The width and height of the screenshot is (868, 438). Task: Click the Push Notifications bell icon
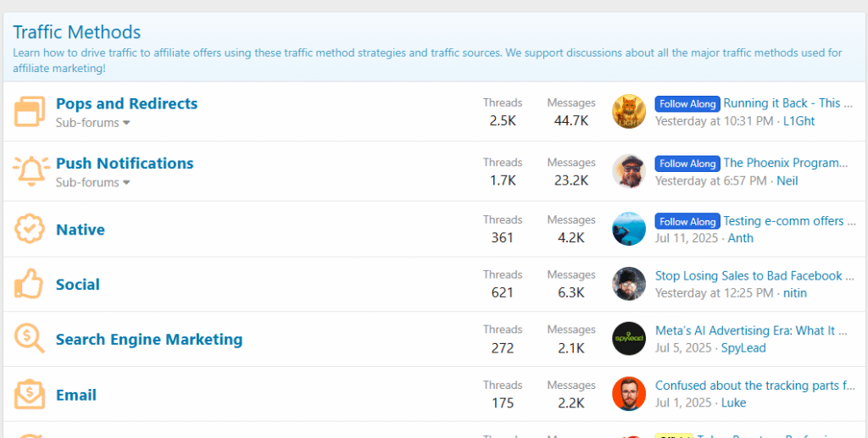[30, 171]
